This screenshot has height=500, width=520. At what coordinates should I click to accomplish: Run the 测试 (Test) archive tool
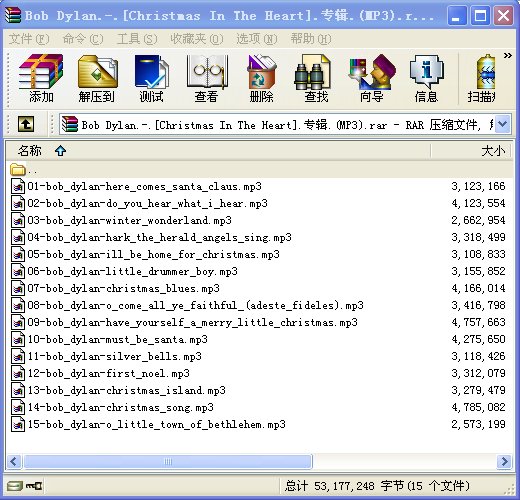[151, 79]
